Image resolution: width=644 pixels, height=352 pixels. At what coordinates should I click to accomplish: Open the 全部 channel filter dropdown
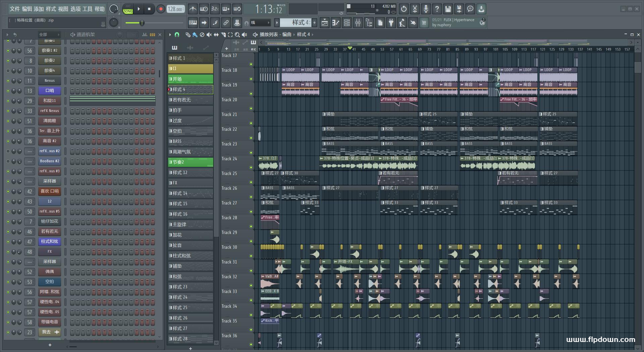[x=49, y=35]
